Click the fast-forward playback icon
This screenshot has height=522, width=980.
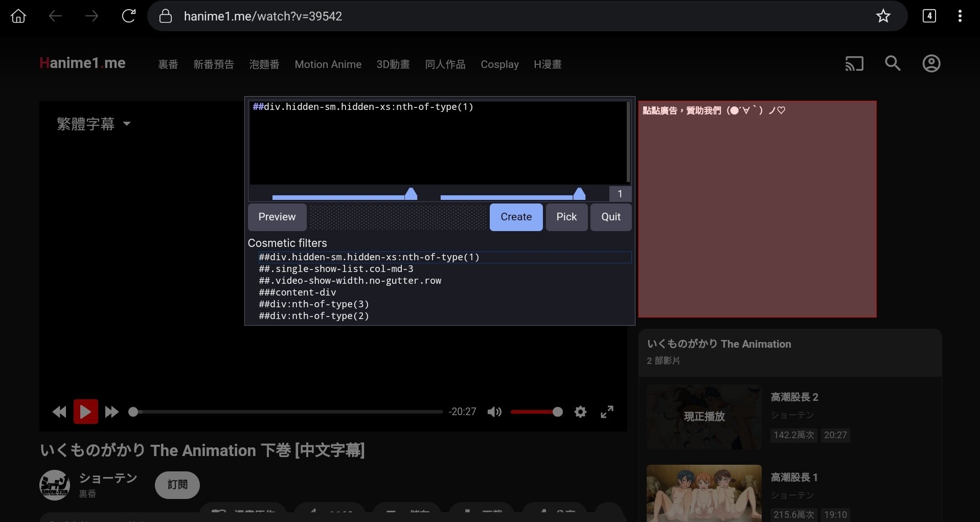click(111, 412)
